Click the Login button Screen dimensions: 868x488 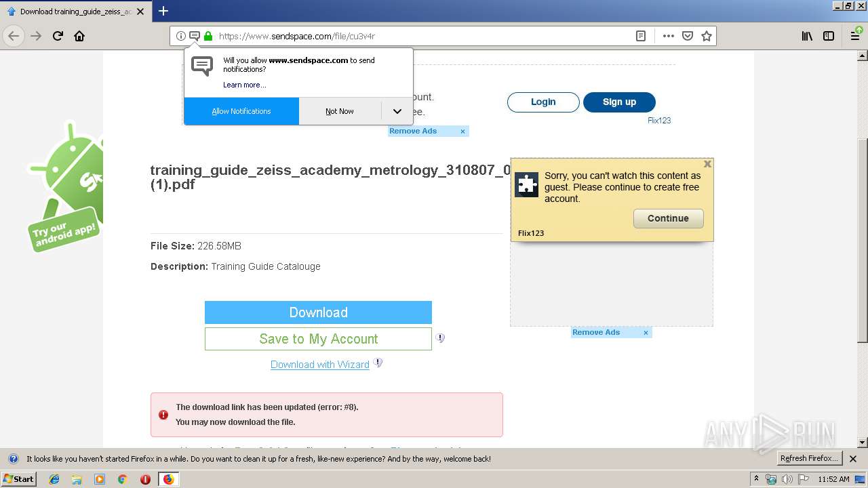click(x=543, y=102)
